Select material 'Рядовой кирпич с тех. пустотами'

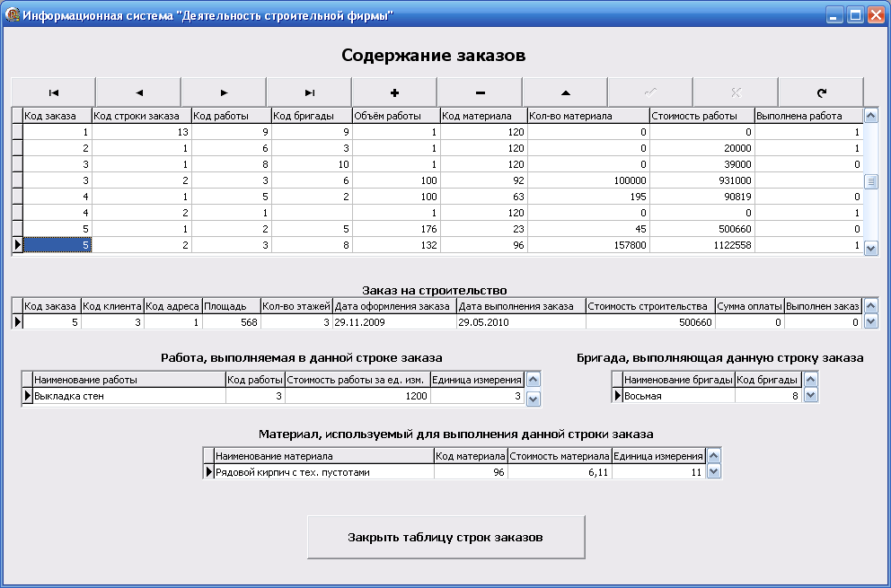click(324, 472)
